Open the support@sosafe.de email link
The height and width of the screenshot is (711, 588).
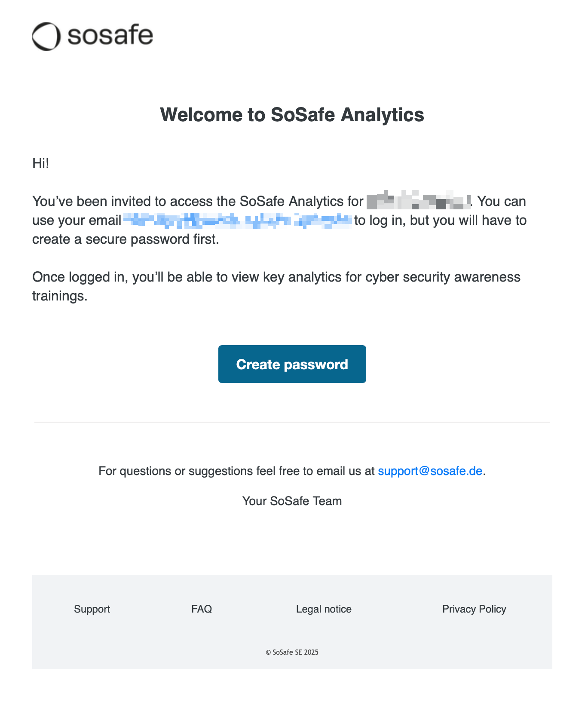point(430,471)
